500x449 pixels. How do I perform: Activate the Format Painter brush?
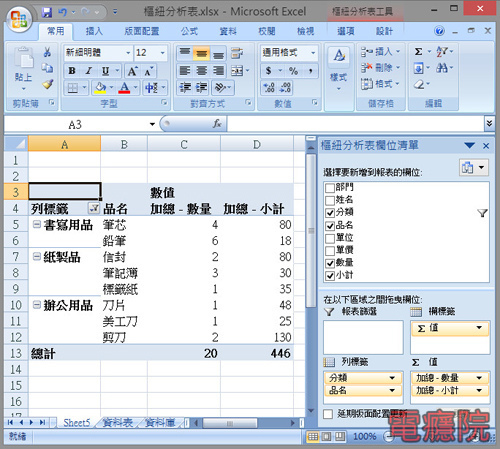[47, 84]
